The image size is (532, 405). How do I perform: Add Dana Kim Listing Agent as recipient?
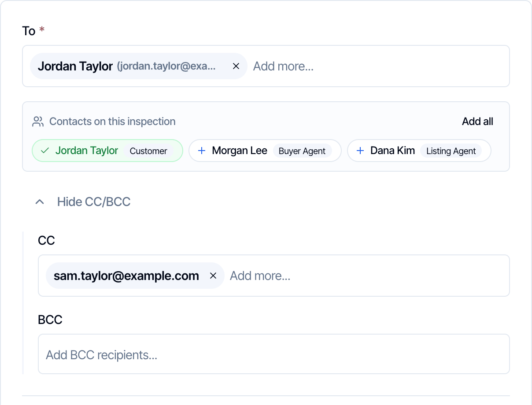pos(419,151)
